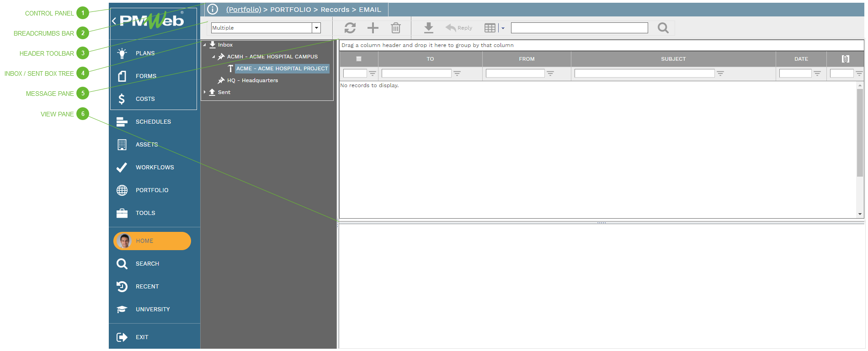Click the filter icon beside the Subject filter

click(720, 73)
